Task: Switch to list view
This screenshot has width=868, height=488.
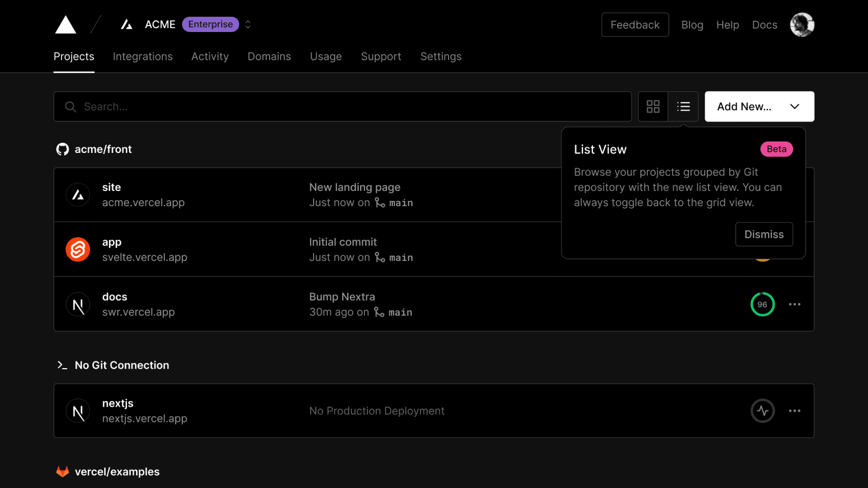Action: tap(683, 107)
